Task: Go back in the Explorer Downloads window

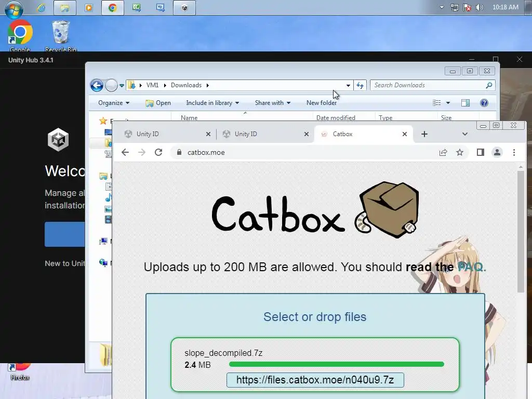Action: 97,85
